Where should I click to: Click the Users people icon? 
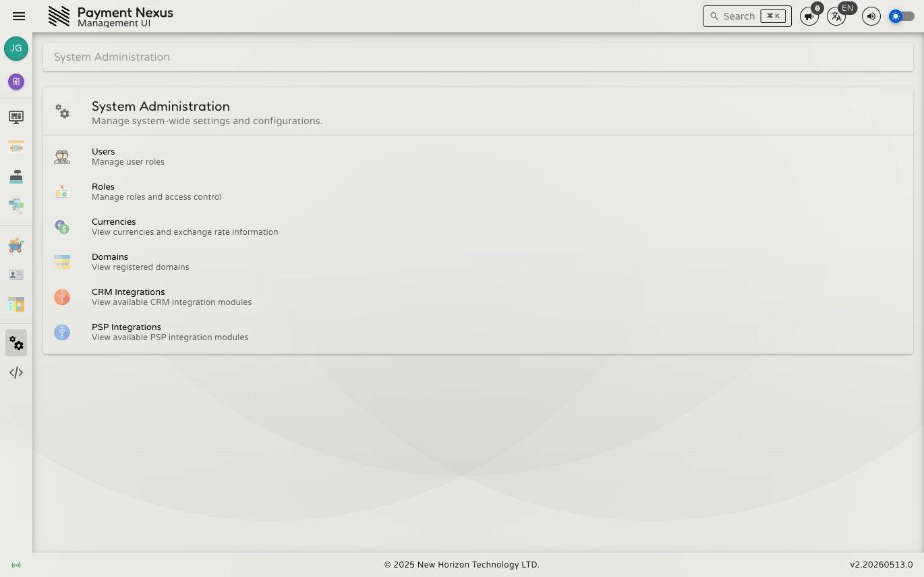pyautogui.click(x=62, y=157)
